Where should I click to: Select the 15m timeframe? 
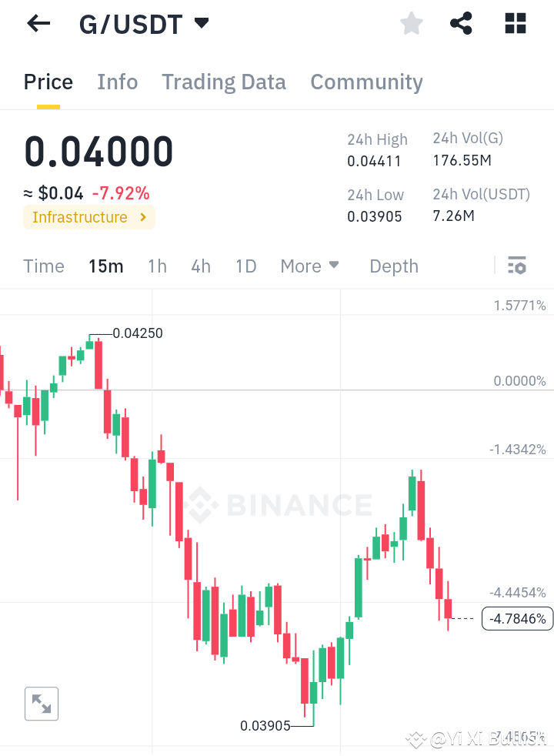(105, 266)
